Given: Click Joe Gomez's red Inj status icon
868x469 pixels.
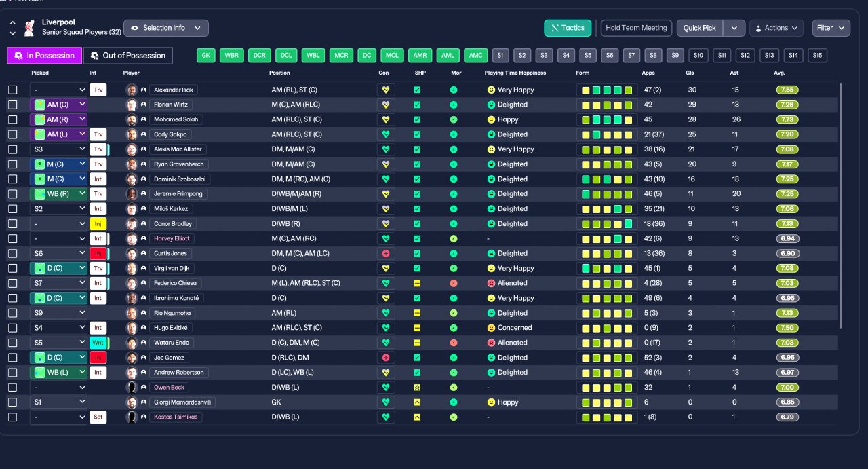Looking at the screenshot, I should 98,358.
